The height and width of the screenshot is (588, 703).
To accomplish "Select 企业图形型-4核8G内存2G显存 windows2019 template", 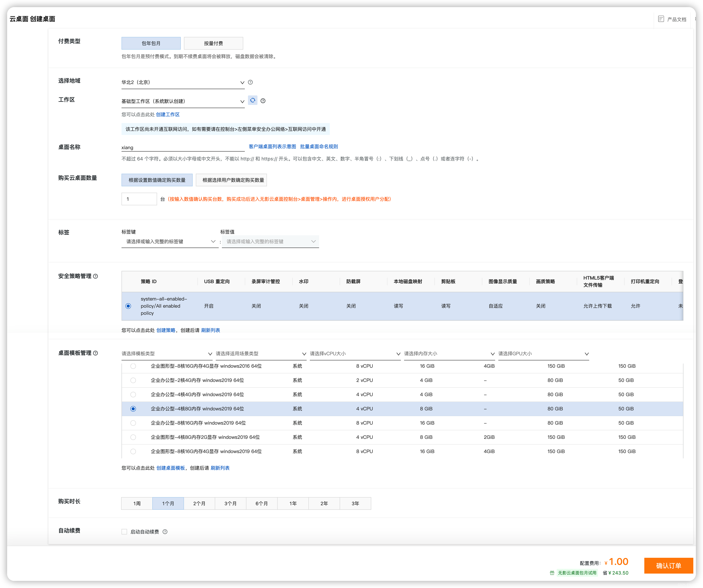I will (x=133, y=437).
